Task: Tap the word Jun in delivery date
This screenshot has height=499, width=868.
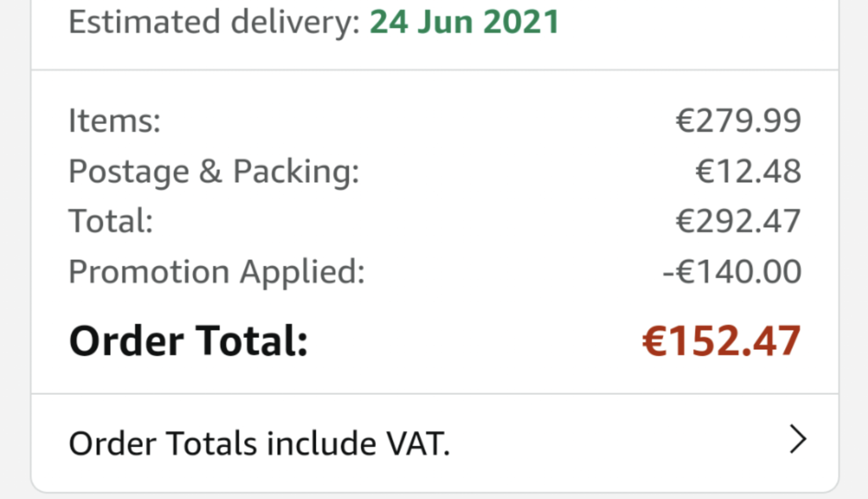Action: (445, 22)
